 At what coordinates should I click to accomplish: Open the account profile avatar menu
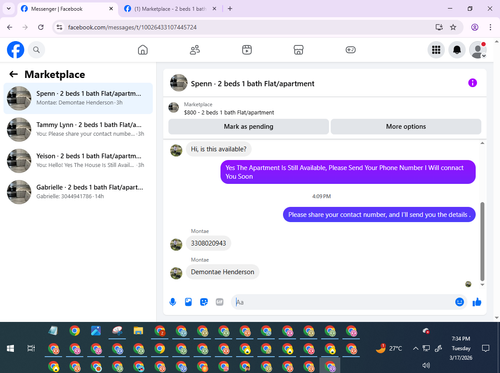[x=478, y=50]
